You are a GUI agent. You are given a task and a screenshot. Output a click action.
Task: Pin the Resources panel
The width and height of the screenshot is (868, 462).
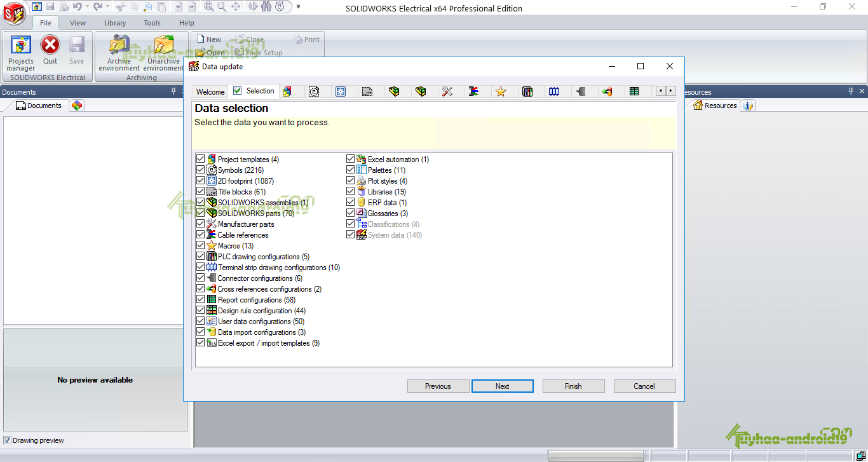851,92
